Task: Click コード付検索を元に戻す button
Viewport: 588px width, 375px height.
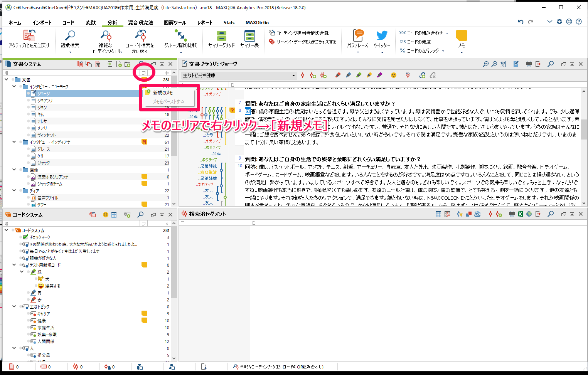Action: [x=140, y=41]
